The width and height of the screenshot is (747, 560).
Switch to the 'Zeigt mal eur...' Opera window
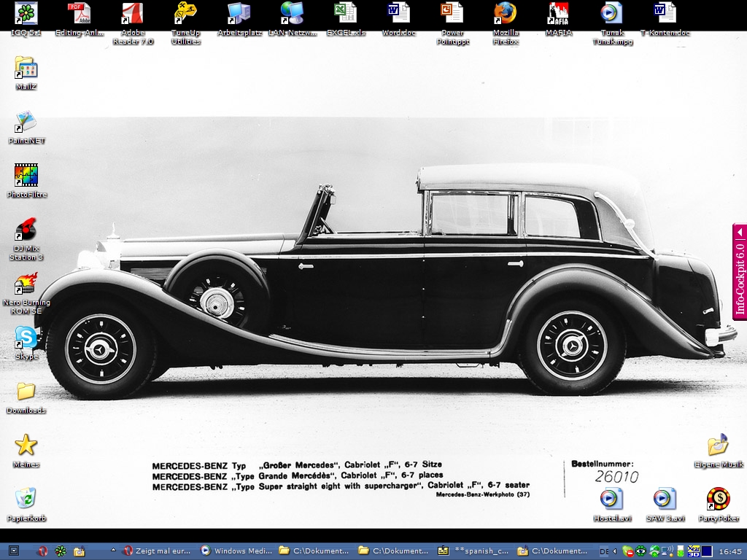point(157,551)
